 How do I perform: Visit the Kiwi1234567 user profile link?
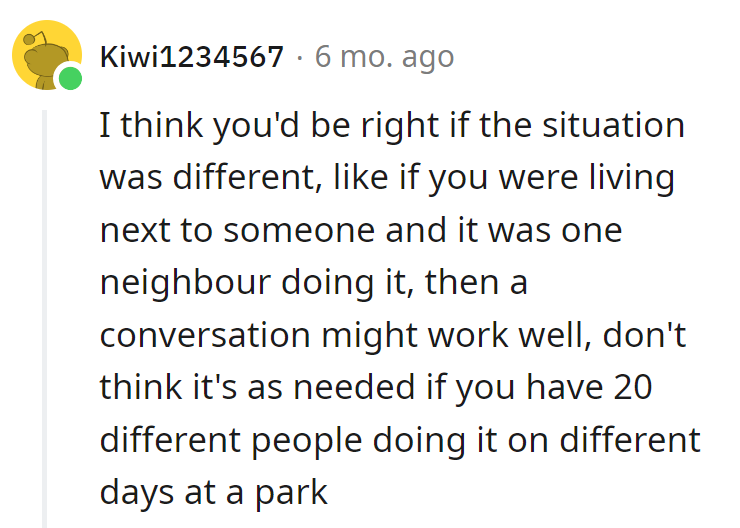pyautogui.click(x=192, y=57)
